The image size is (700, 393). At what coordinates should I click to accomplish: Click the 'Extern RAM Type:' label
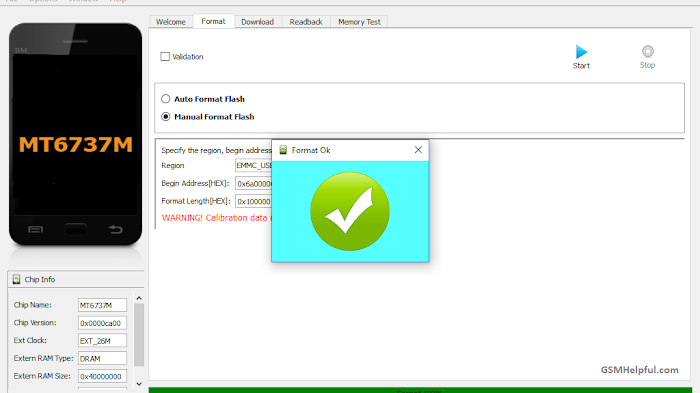[43, 359]
